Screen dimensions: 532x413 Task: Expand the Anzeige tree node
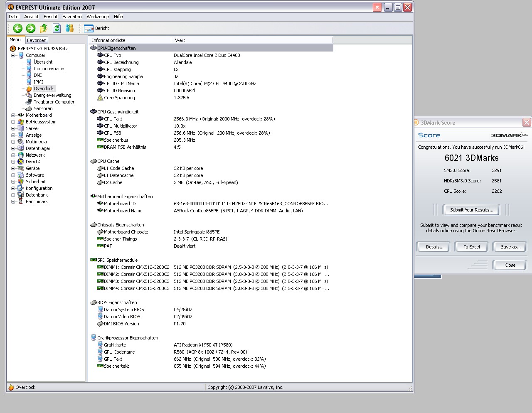(13, 135)
